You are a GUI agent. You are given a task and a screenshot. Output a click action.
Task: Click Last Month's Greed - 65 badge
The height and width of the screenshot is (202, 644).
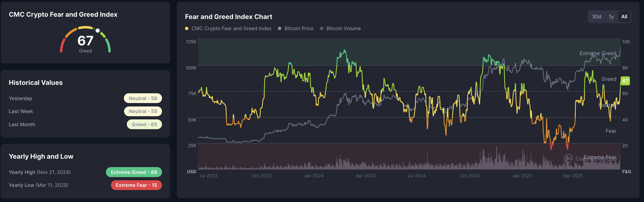coord(144,124)
